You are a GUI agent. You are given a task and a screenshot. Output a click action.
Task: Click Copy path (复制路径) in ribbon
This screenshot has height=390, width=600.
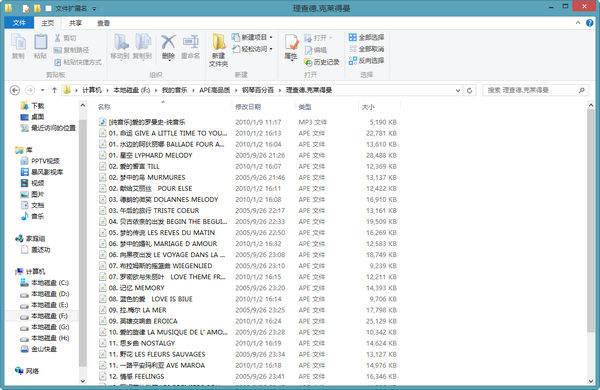click(x=72, y=50)
